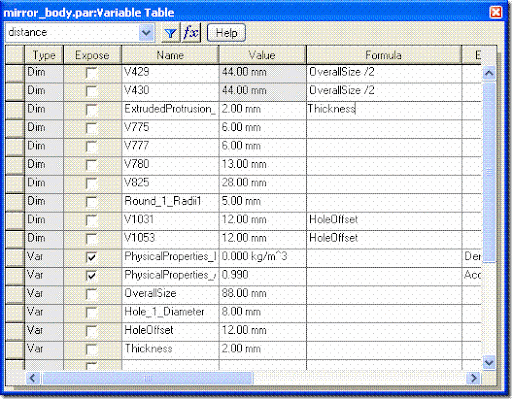Image resolution: width=512 pixels, height=399 pixels.
Task: Check Expose for V1053 row
Action: click(91, 238)
